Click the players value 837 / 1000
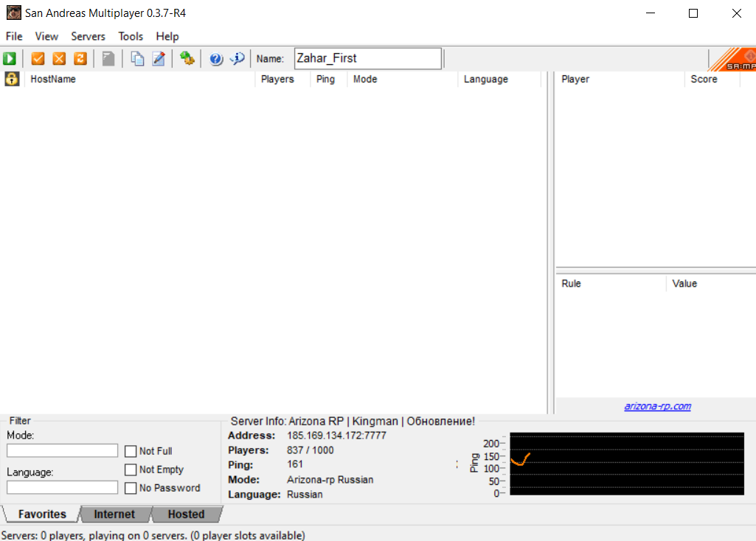The height and width of the screenshot is (541, 756). pos(310,450)
